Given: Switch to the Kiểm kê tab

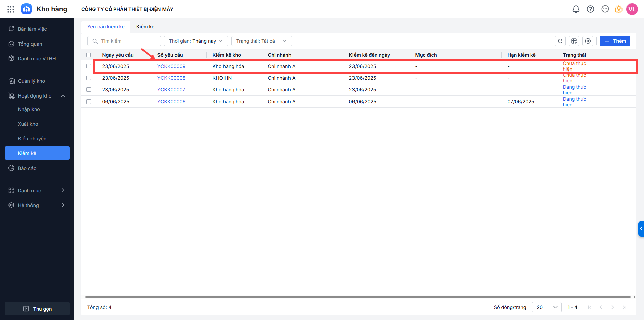Looking at the screenshot, I should click(x=145, y=27).
